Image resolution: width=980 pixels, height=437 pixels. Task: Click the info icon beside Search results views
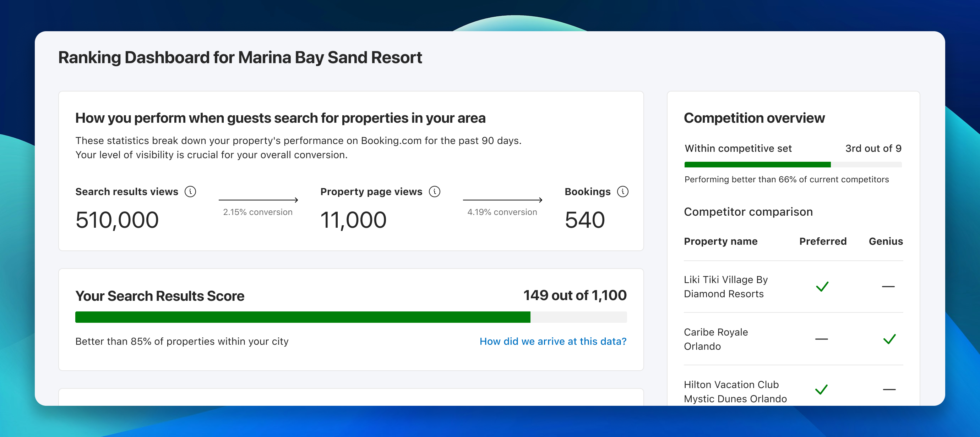pyautogui.click(x=190, y=192)
